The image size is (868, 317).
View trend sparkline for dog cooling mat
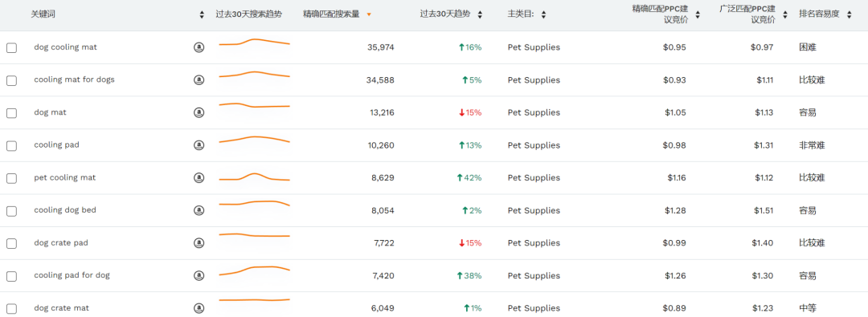[255, 43]
